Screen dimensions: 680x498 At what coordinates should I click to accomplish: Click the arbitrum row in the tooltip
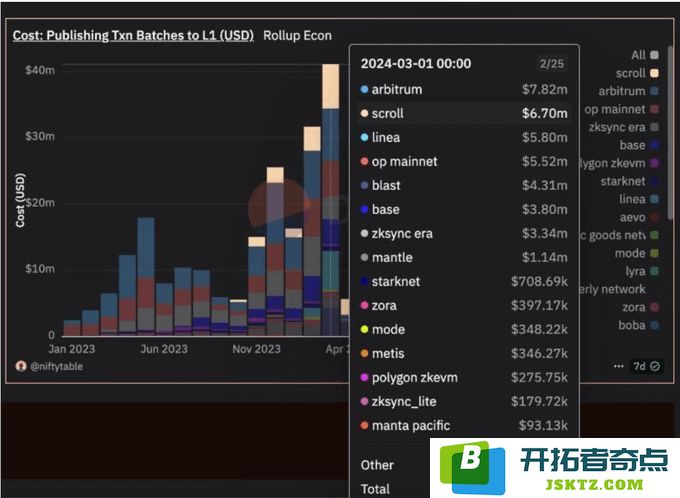tap(464, 89)
